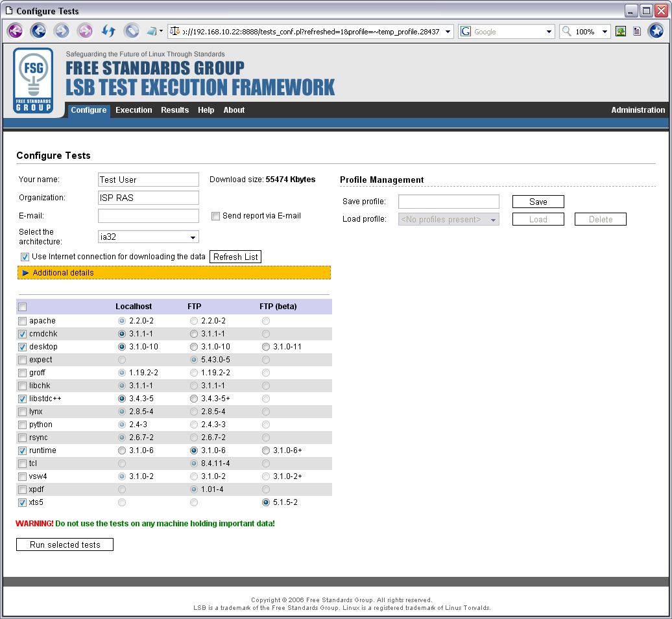
Task: Open the 100% zoom level dropdown
Action: (605, 32)
